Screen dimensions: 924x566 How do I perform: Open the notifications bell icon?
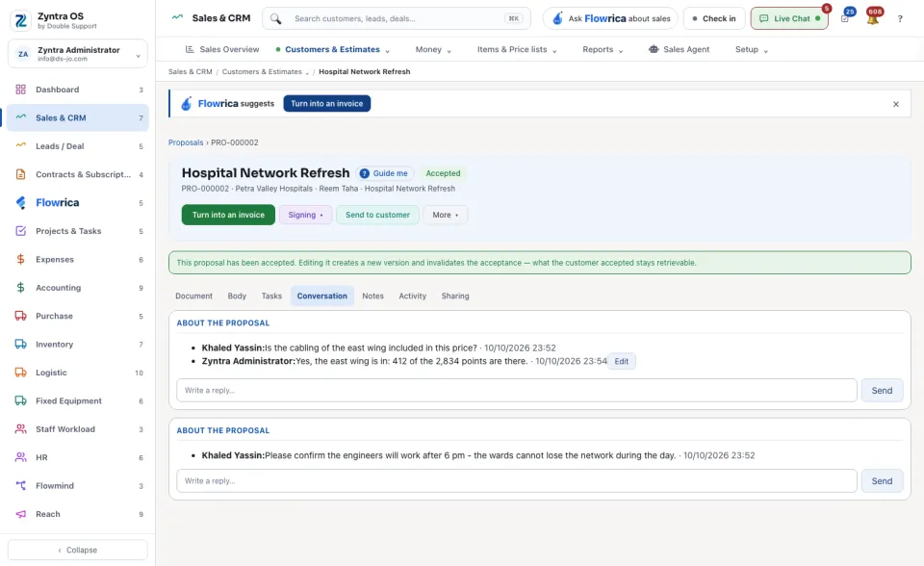click(x=873, y=18)
